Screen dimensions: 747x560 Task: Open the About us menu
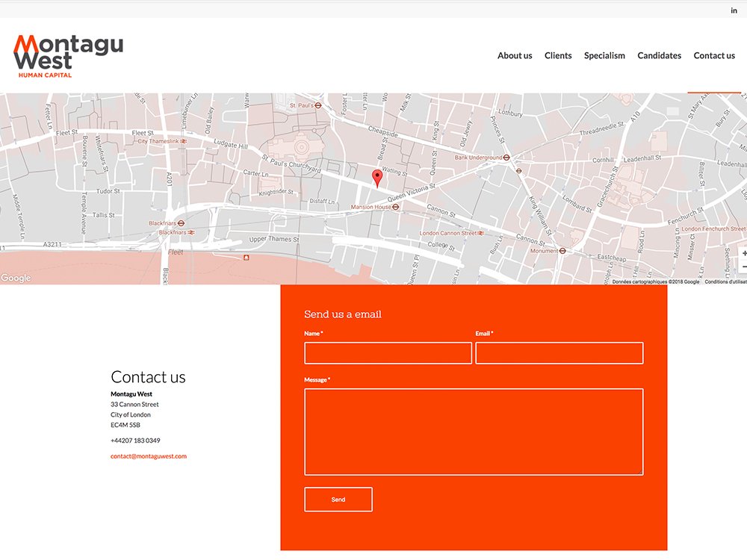515,56
